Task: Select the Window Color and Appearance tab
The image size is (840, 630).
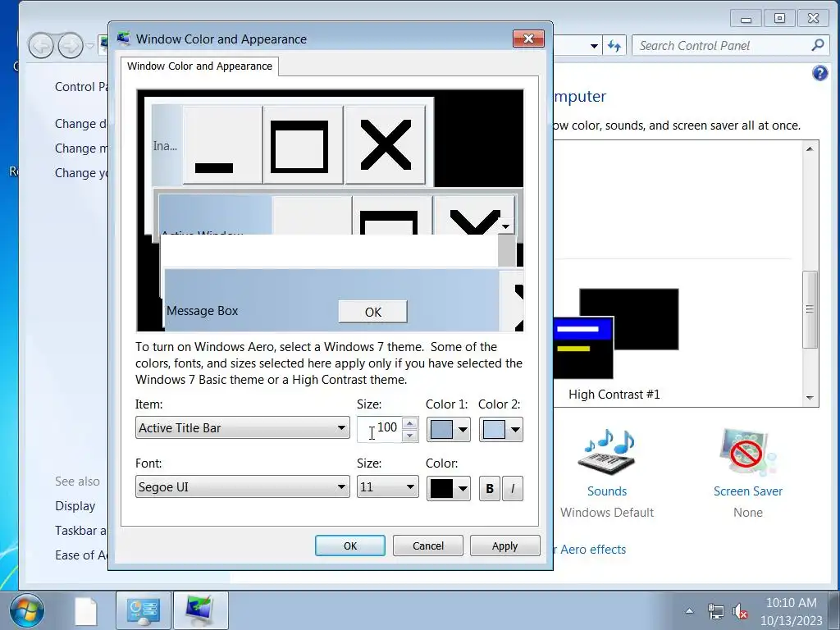Action: (199, 66)
